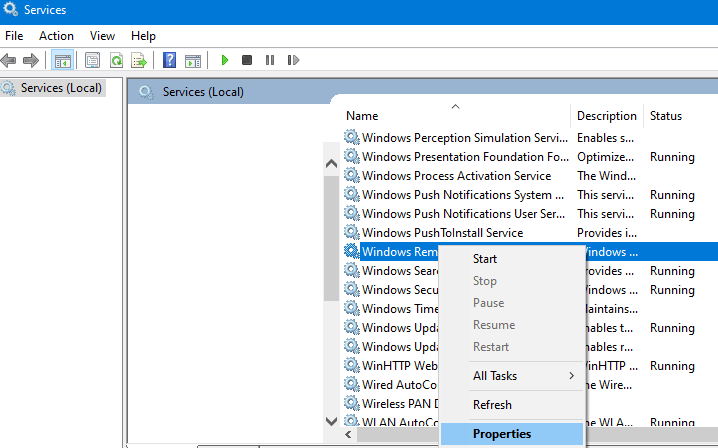Click the vertical scrollbar thumb
Image resolution: width=718 pixels, height=448 pixels.
(331, 238)
